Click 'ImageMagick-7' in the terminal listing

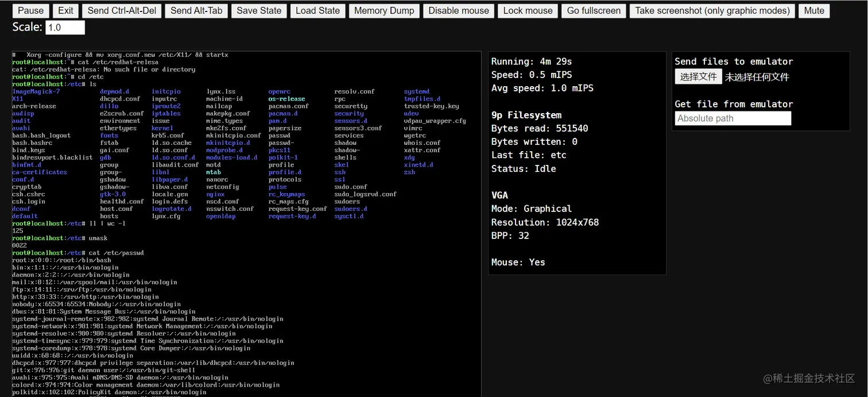[x=36, y=91]
